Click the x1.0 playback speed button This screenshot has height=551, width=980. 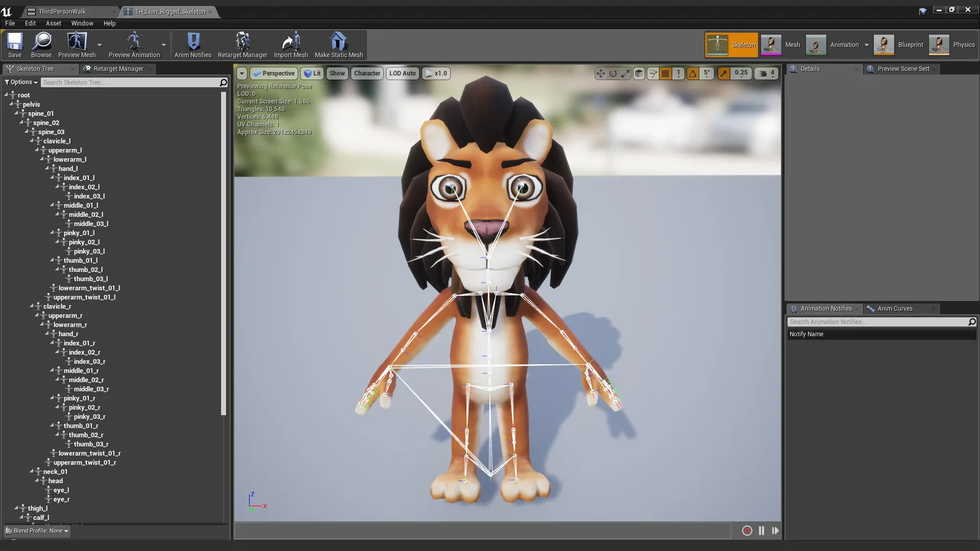point(436,73)
